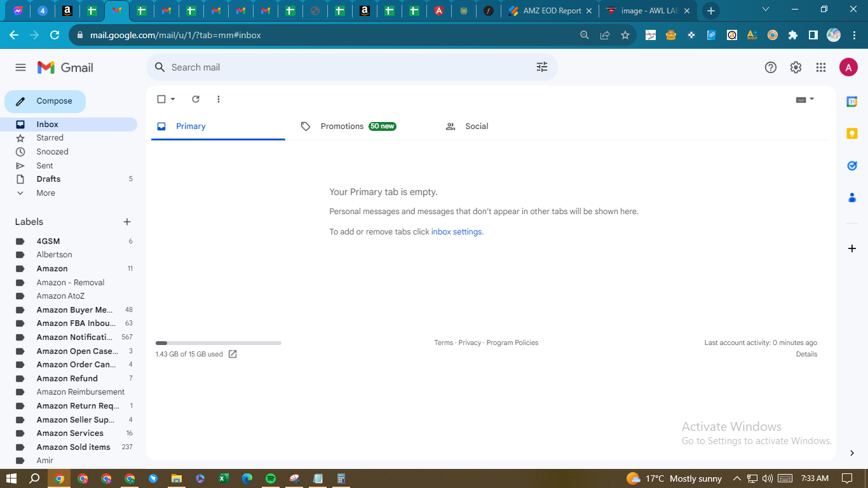The image size is (868, 488).
Task: Switch to image - AWL LAB tab
Action: pos(648,11)
